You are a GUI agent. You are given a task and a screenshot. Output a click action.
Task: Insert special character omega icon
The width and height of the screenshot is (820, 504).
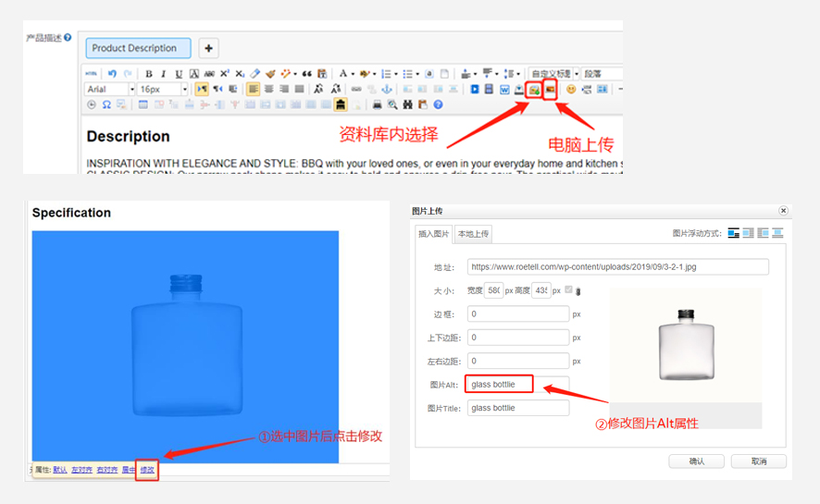coord(106,105)
